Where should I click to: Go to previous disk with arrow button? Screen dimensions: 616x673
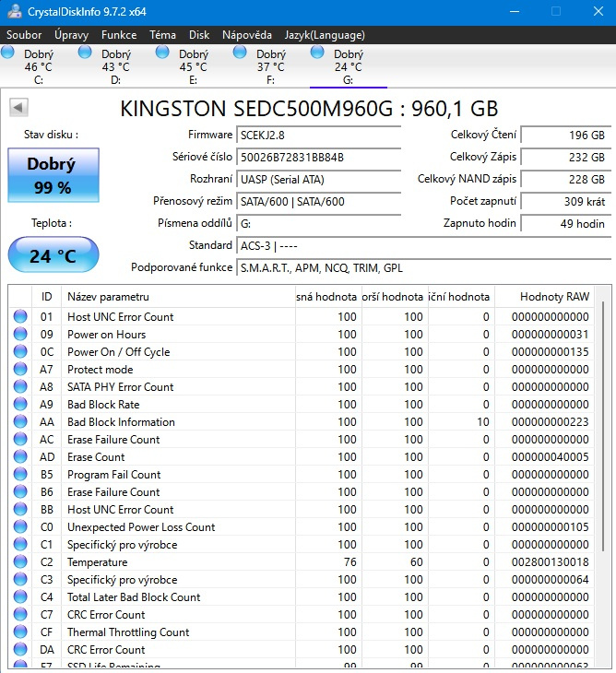pyautogui.click(x=18, y=107)
